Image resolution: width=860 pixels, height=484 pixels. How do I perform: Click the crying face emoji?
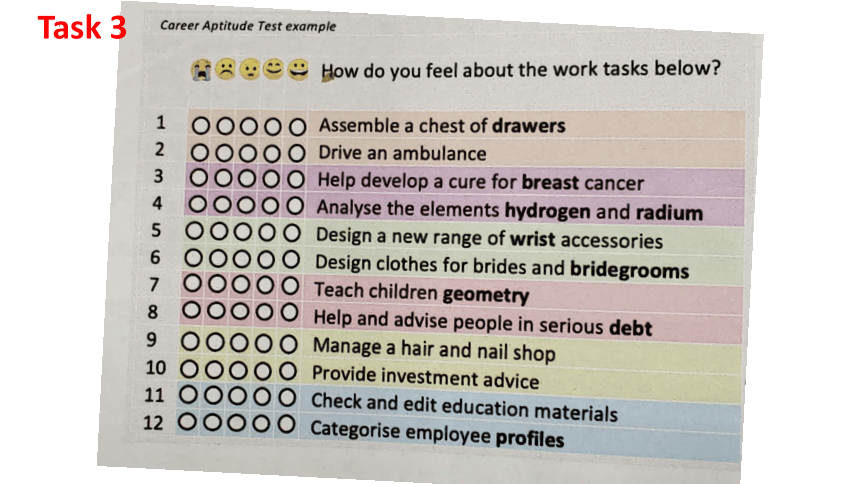[x=201, y=70]
